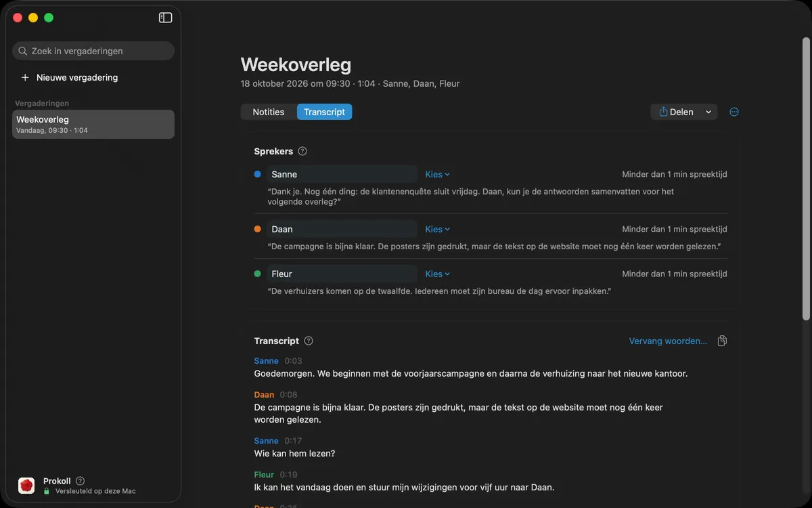Click the plus icon for Nieuwe vergadering
Screen dimensions: 812x508
click(25, 77)
